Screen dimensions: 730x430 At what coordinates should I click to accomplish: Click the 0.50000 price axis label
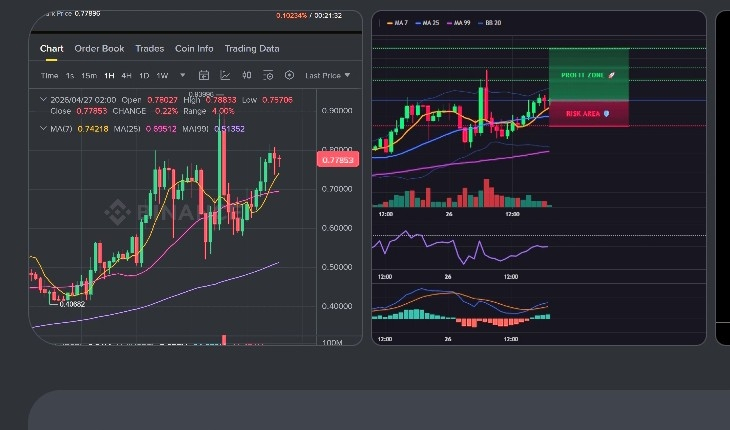(337, 267)
